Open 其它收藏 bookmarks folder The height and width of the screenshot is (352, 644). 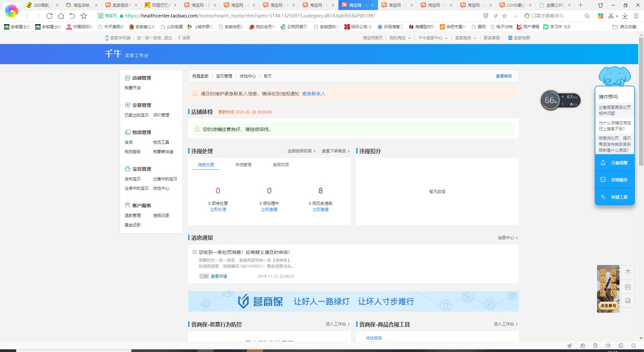(x=624, y=27)
